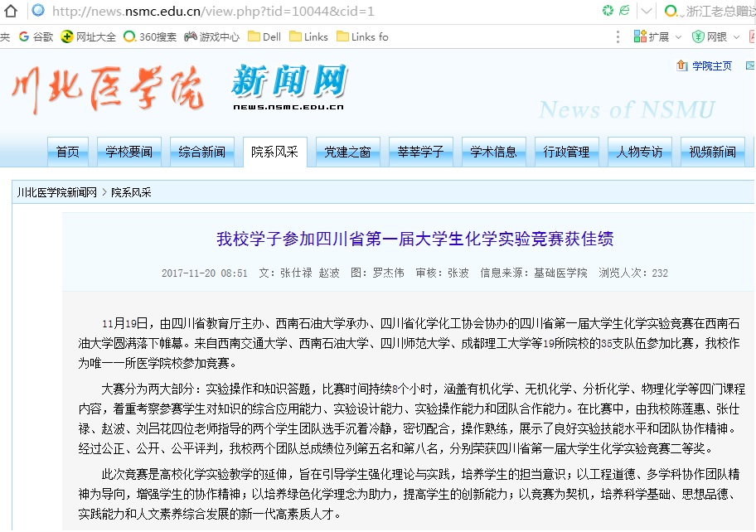The height and width of the screenshot is (532, 756).
Task: Open the 学院主页 link
Action: [x=711, y=65]
